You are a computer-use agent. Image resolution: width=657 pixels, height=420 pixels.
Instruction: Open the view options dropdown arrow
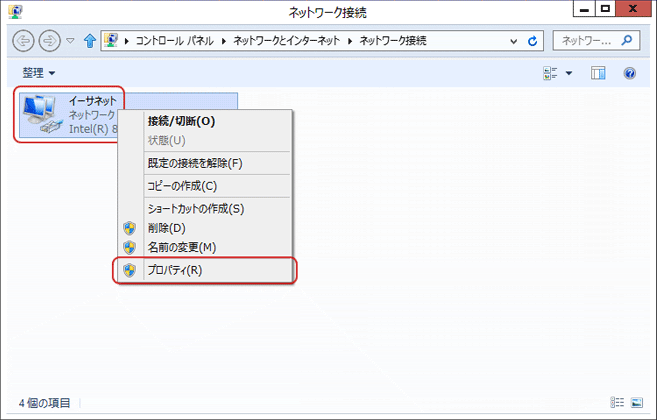(x=569, y=73)
